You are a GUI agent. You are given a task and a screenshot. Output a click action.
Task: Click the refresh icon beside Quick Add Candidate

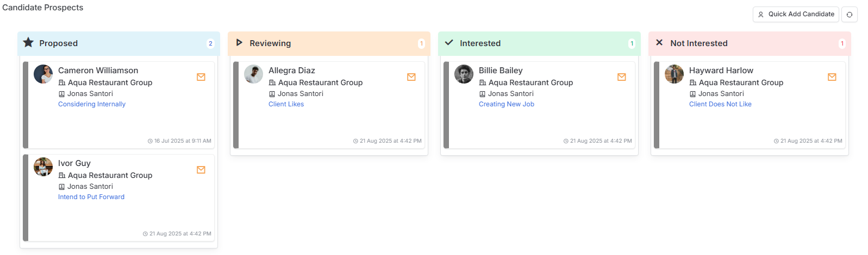849,15
